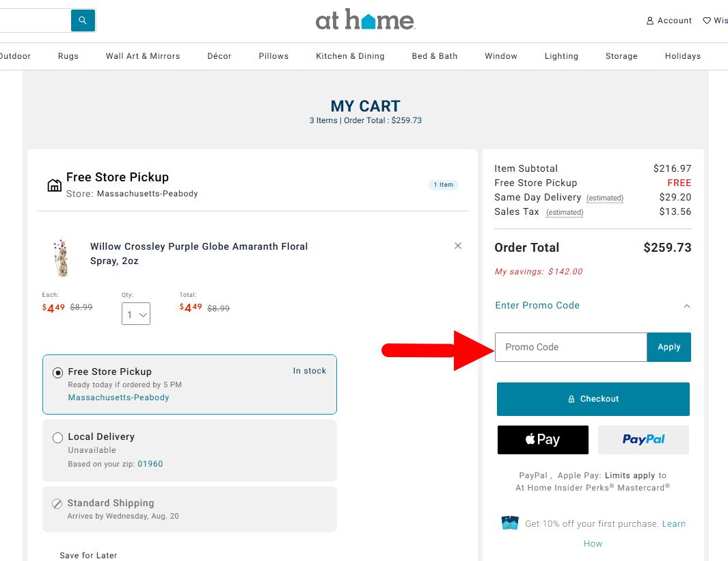Remove the Amaranth Floral Spray item
The width and height of the screenshot is (728, 561).
[x=458, y=246]
